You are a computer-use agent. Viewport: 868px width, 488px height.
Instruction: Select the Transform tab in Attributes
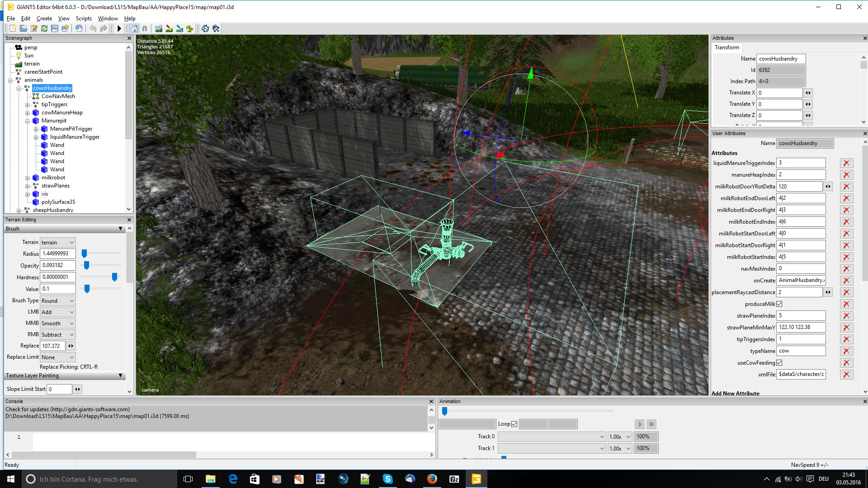(x=727, y=47)
